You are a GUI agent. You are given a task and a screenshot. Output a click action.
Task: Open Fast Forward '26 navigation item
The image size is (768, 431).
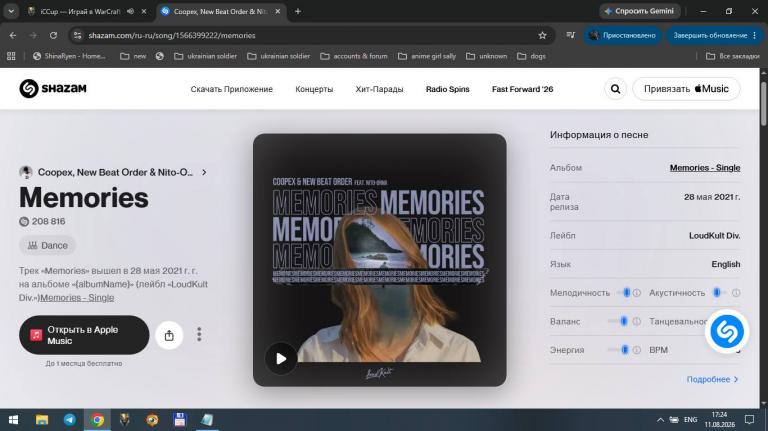(523, 89)
